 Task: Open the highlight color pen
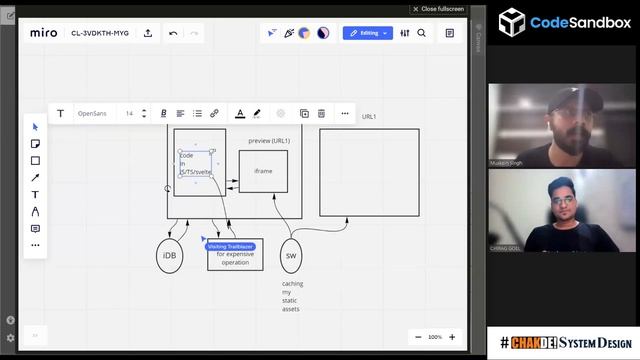pyautogui.click(x=257, y=113)
